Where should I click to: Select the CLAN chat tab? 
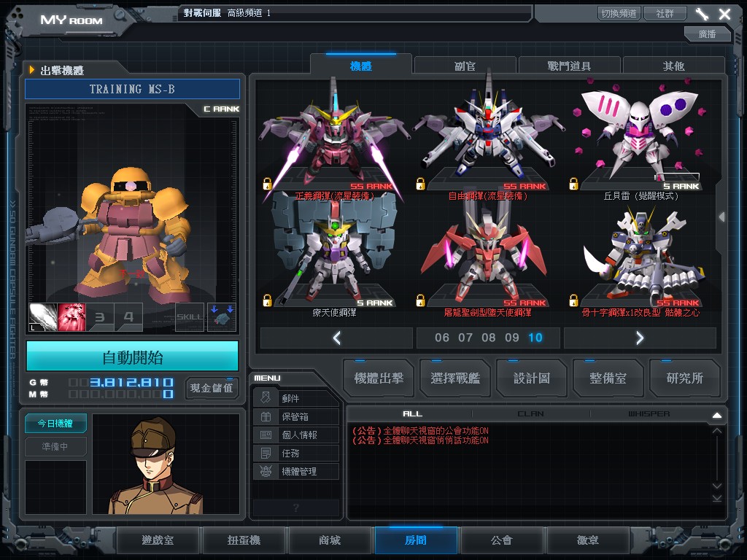[531, 414]
